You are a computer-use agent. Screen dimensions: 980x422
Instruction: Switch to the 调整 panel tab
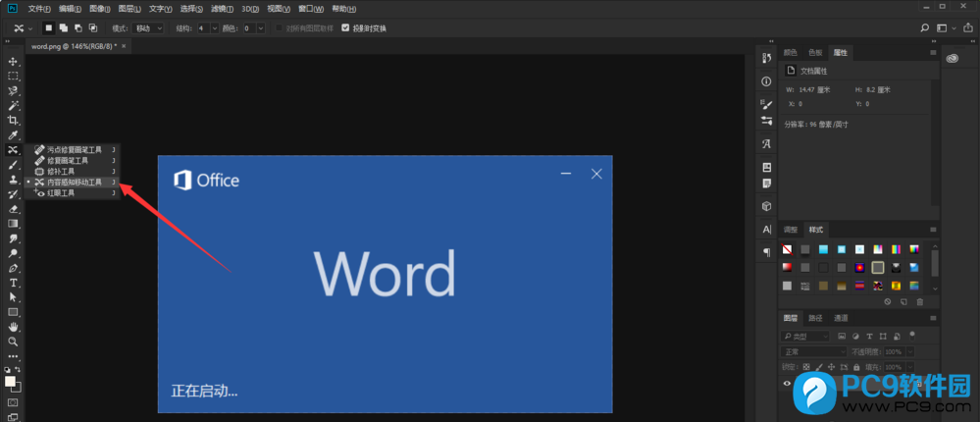pos(791,230)
